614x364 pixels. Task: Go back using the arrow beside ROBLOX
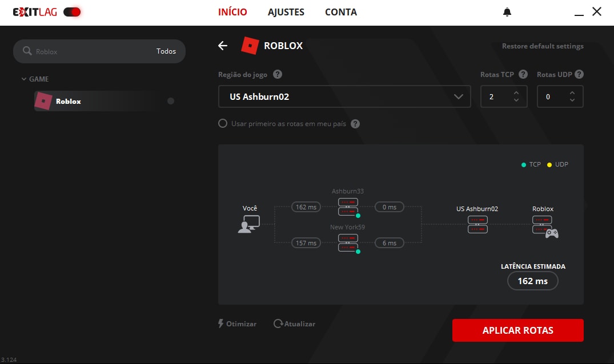pos(223,46)
